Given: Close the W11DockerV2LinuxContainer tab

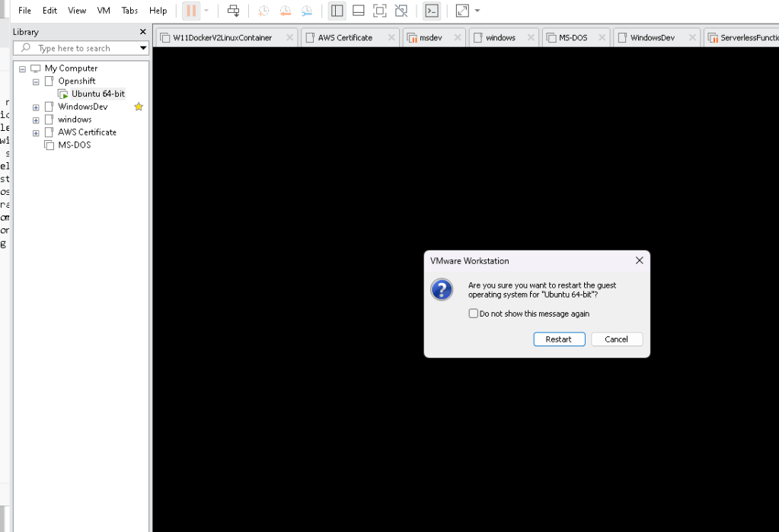Looking at the screenshot, I should pos(289,37).
